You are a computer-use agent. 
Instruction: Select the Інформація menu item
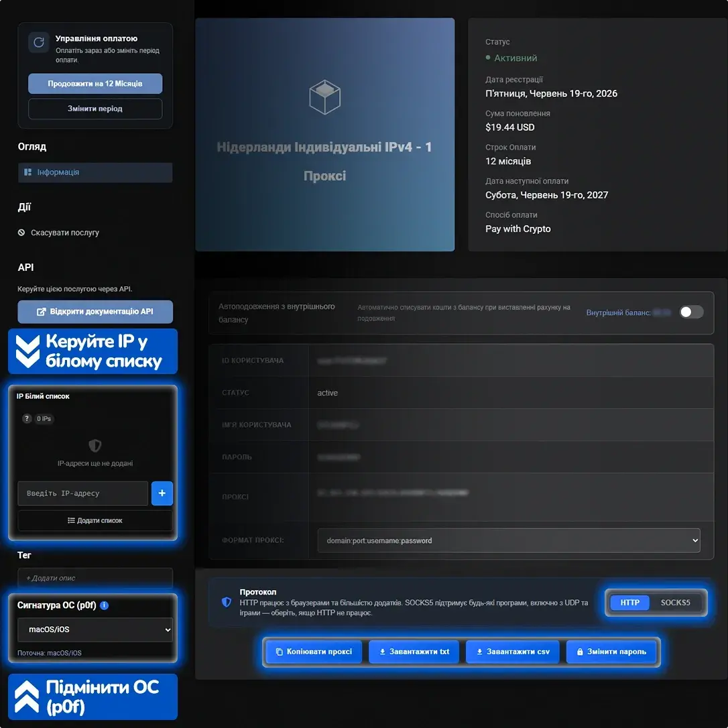coord(95,172)
